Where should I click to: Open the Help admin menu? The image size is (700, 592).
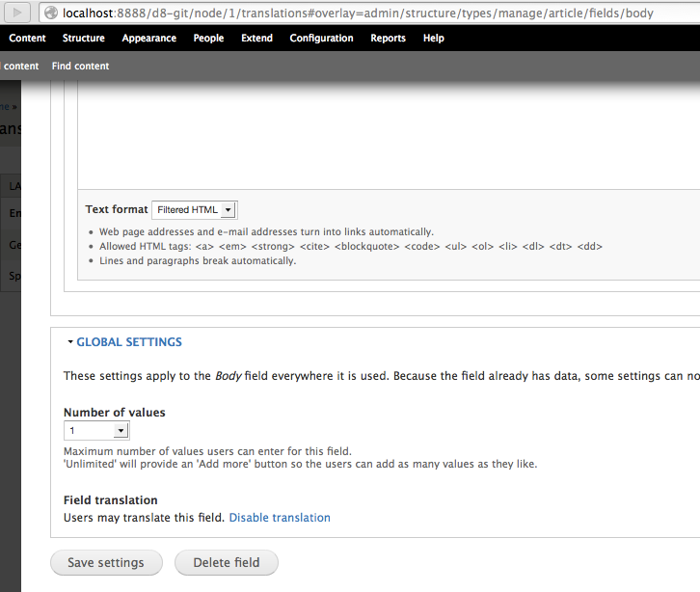pos(434,38)
